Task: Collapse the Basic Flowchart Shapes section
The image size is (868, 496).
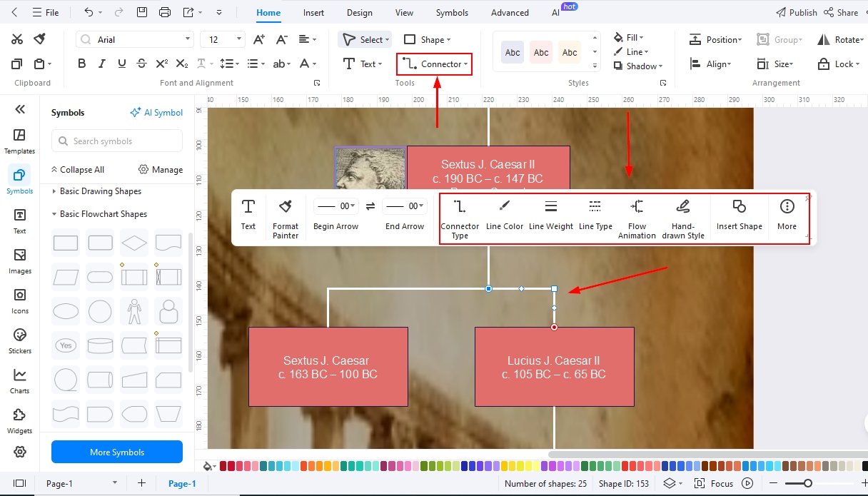Action: coord(56,213)
